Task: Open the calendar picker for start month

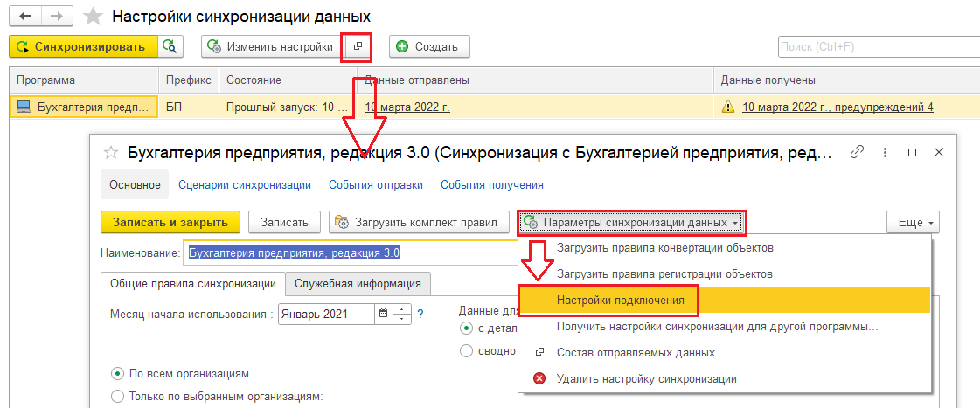Action: pyautogui.click(x=384, y=314)
